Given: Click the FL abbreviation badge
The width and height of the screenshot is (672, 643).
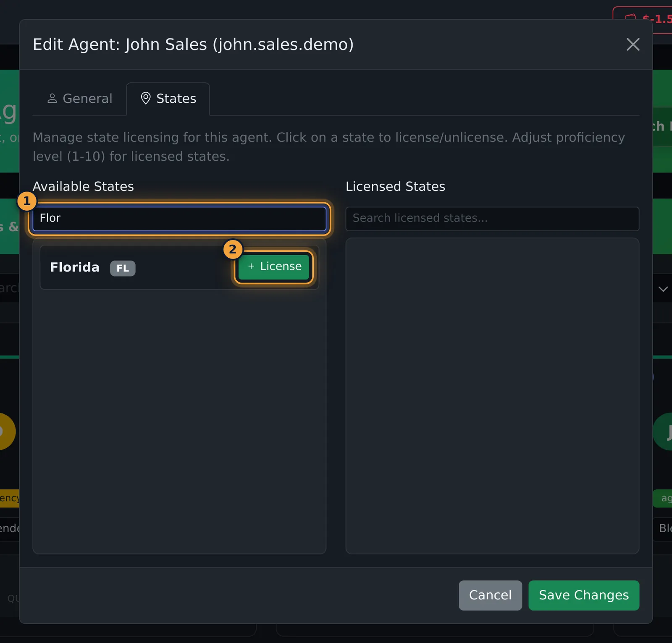Looking at the screenshot, I should click(x=123, y=268).
